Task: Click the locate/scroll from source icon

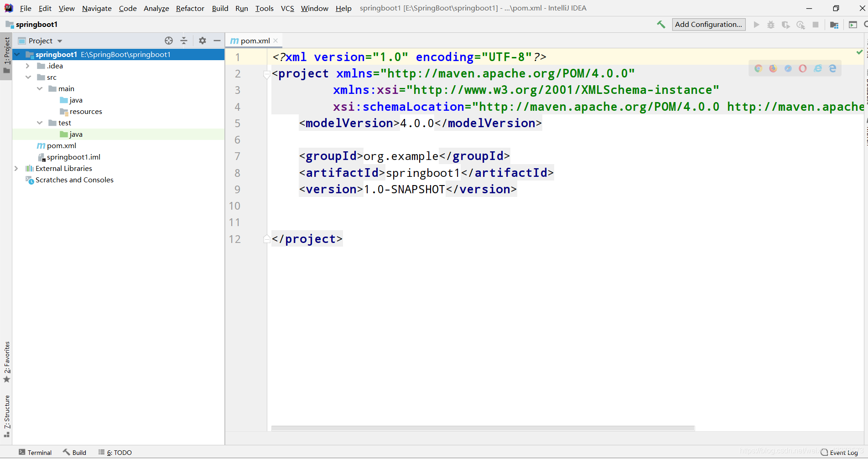Action: pos(169,41)
